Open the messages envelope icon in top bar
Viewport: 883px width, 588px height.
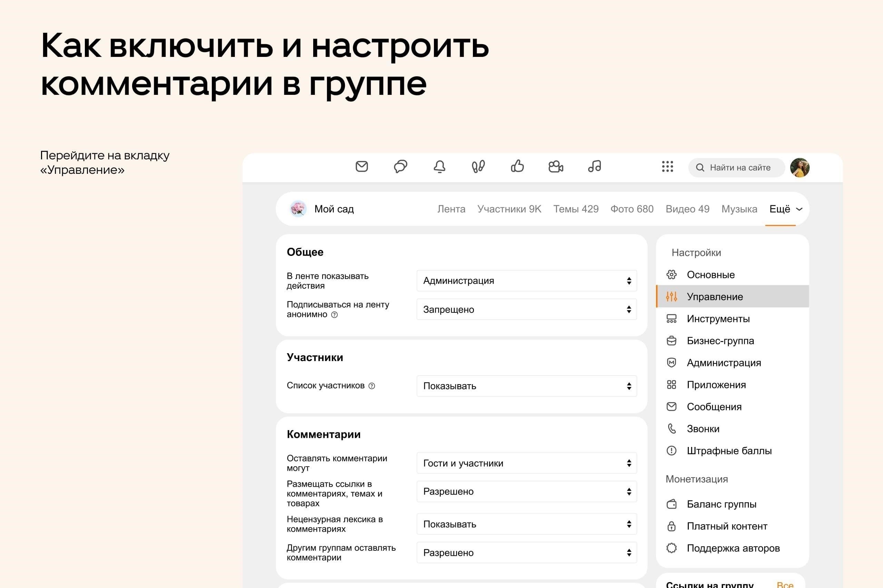[361, 167]
